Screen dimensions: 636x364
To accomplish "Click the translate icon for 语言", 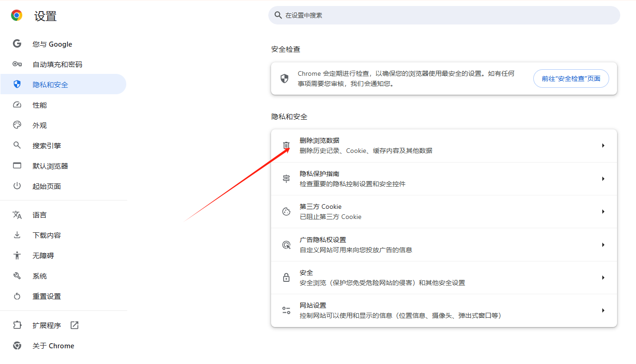I will click(x=17, y=215).
